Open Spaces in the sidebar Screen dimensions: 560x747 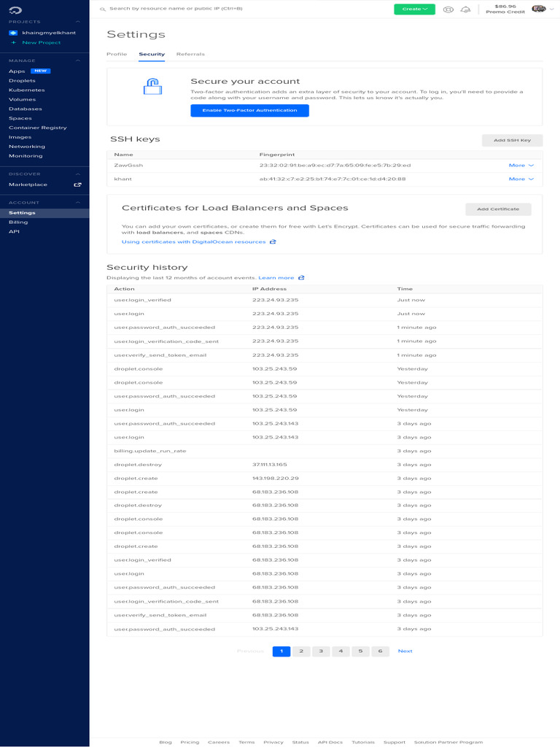[x=20, y=118]
